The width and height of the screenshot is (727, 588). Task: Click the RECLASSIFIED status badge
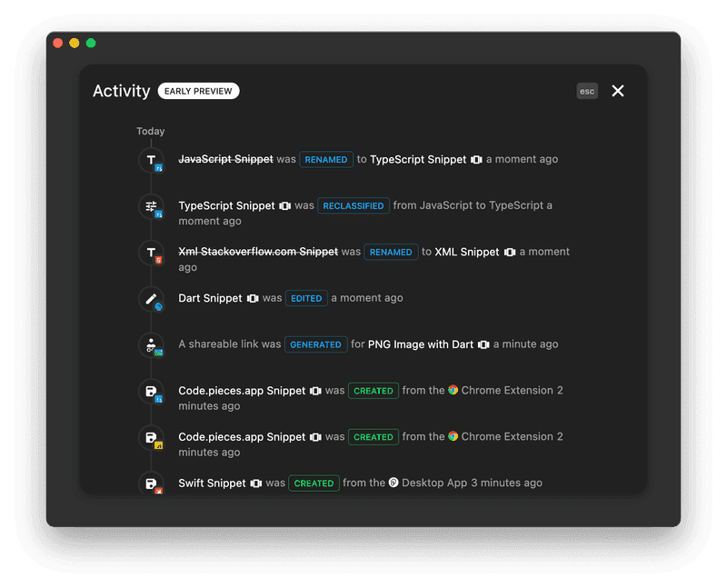click(354, 205)
